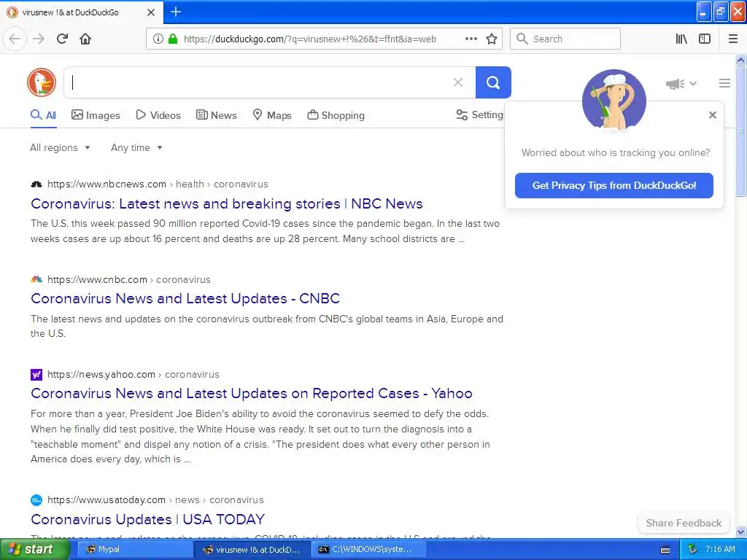Show site information icon in address bar
Screen dimensions: 747x560
(x=158, y=39)
